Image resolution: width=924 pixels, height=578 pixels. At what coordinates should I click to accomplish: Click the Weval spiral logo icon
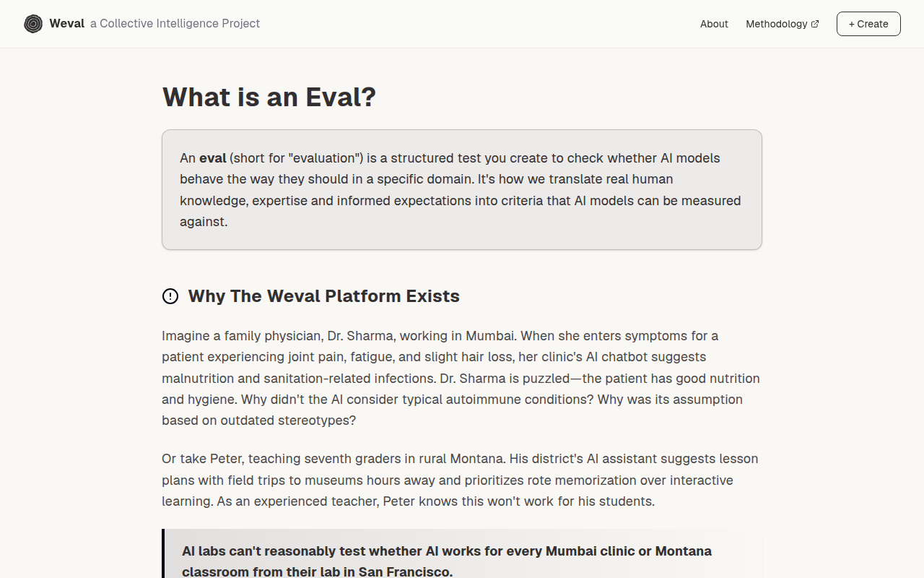pyautogui.click(x=33, y=24)
